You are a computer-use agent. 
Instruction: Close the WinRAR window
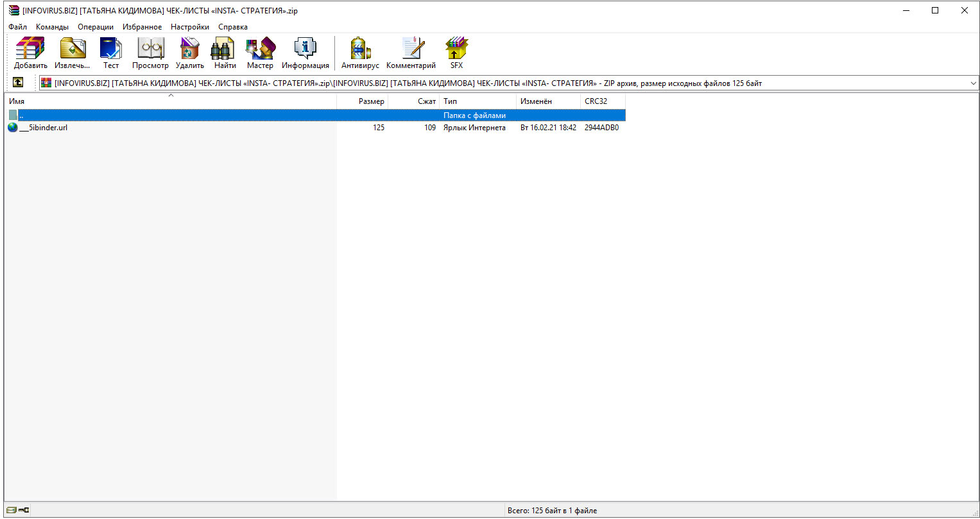point(965,10)
